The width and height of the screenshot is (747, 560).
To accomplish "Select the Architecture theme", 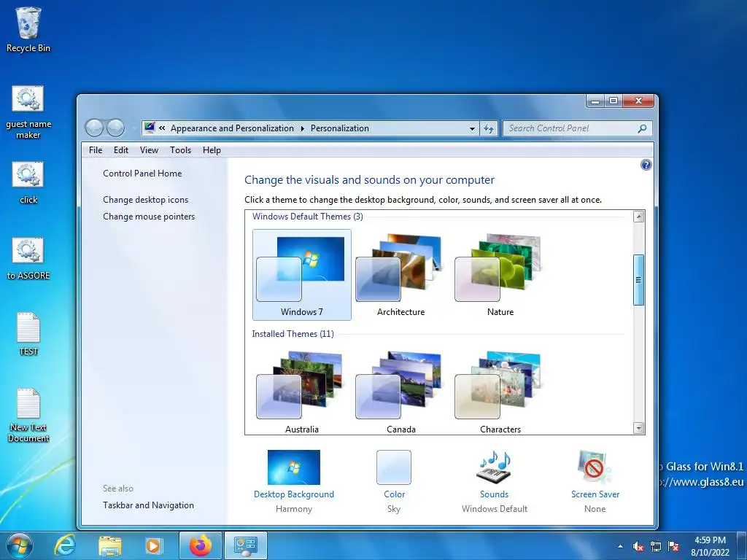I will click(x=400, y=275).
